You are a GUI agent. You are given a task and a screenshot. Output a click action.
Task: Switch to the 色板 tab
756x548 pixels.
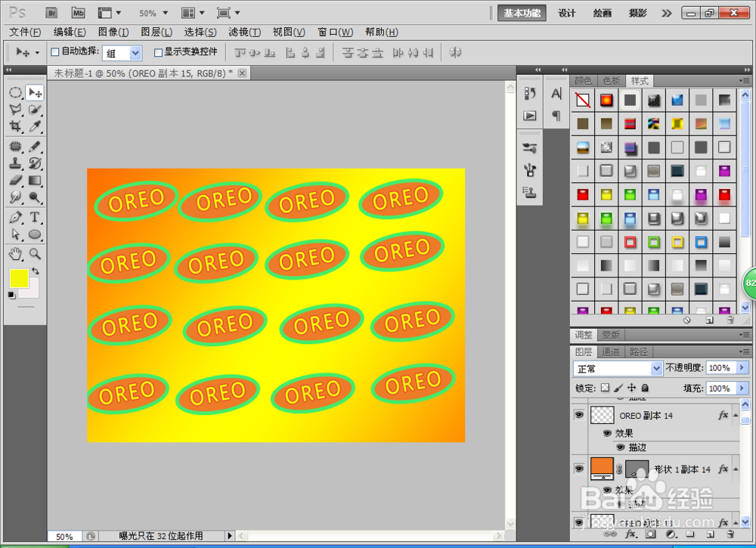coord(612,81)
